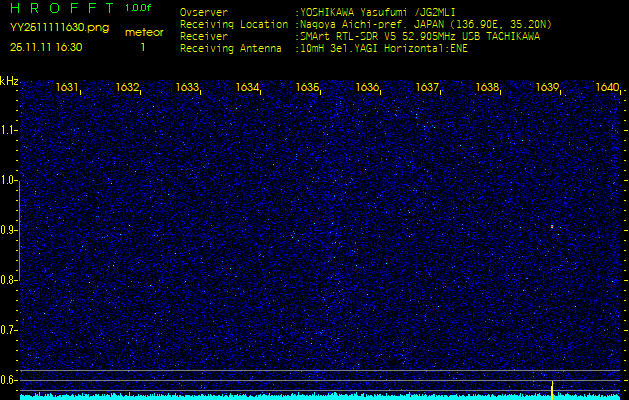The height and width of the screenshot is (400, 629).
Task: Click the 1631 time marker
Action: point(68,88)
